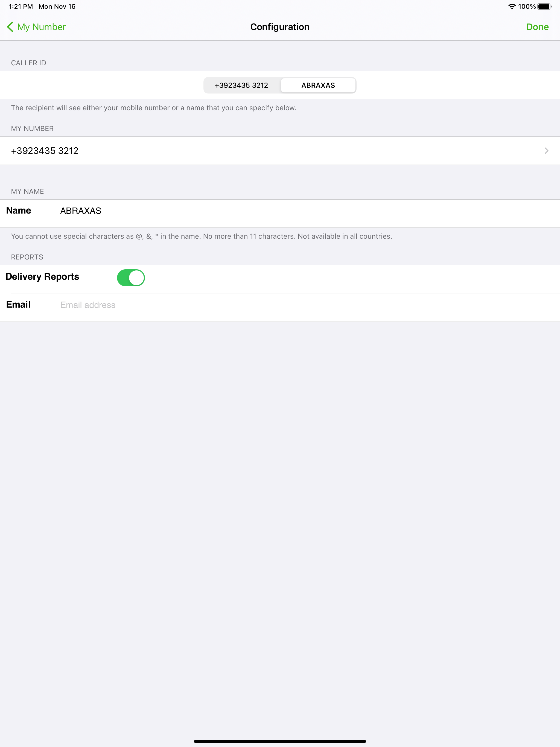Screen dimensions: 560x747
Task: Tap the Done button
Action: [x=537, y=27]
